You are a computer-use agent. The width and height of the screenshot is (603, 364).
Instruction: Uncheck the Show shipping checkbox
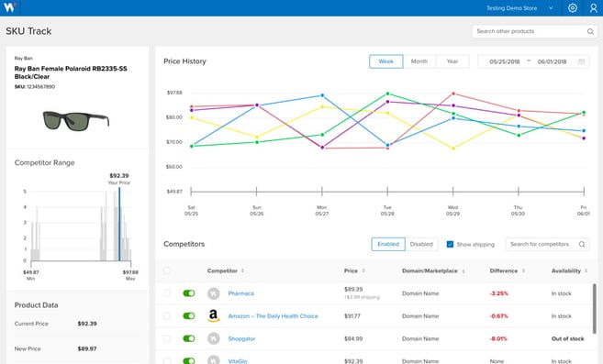(x=450, y=244)
